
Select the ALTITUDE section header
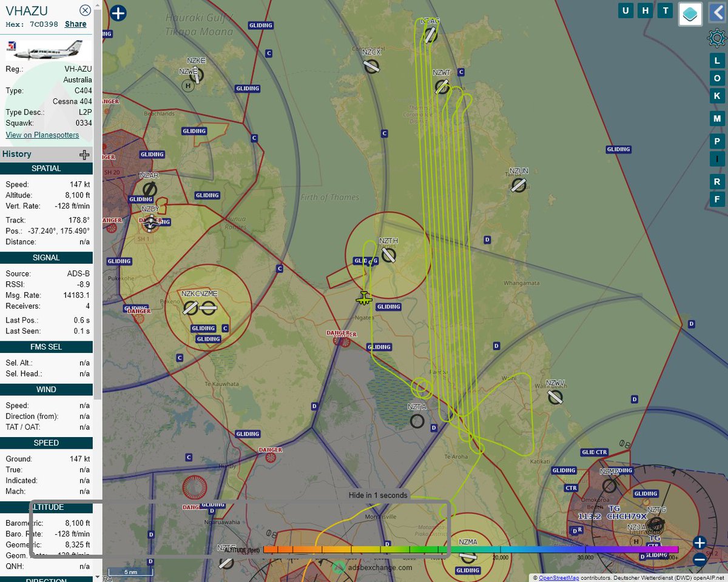[x=46, y=507]
